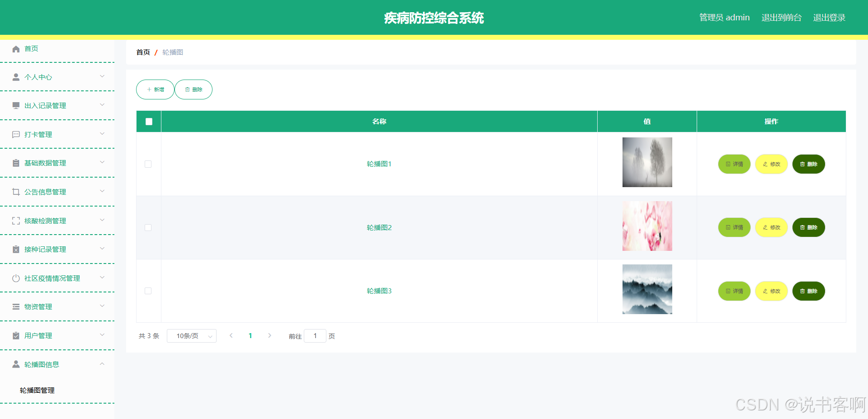Collapse the 轮播图信息 chevron
The width and height of the screenshot is (868, 419).
pos(102,364)
